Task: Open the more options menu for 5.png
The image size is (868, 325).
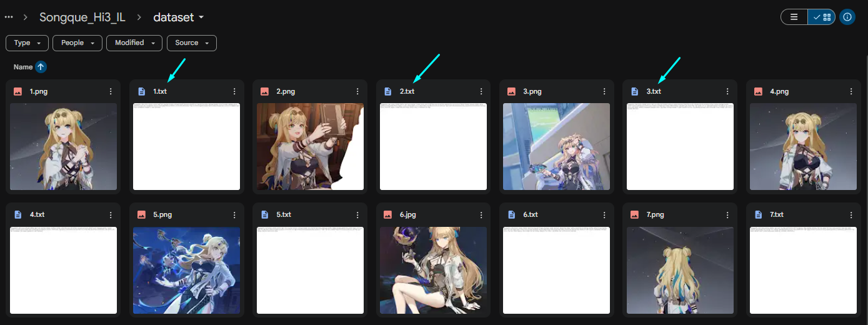Action: (x=234, y=214)
